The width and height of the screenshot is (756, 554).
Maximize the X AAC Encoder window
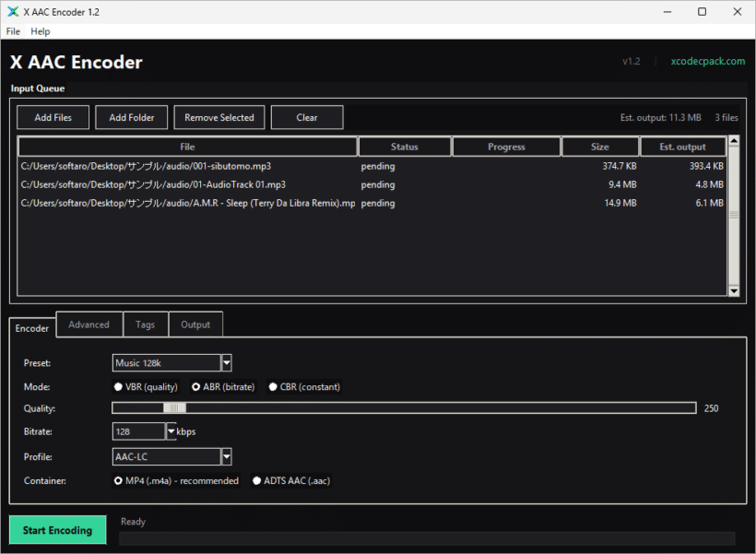(x=702, y=12)
